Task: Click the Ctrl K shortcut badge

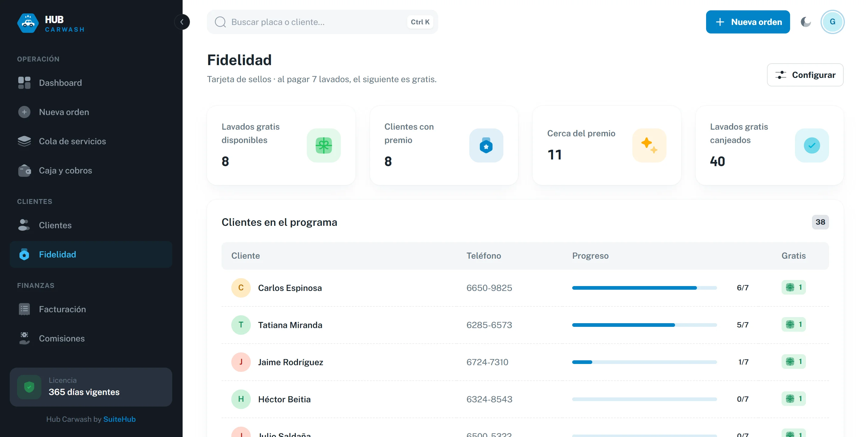Action: (x=420, y=22)
